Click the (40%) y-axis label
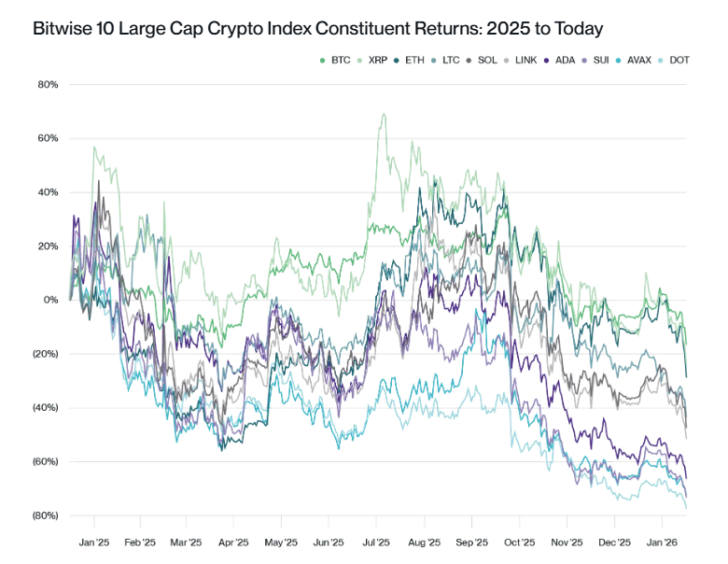728x564 pixels. click(x=45, y=408)
